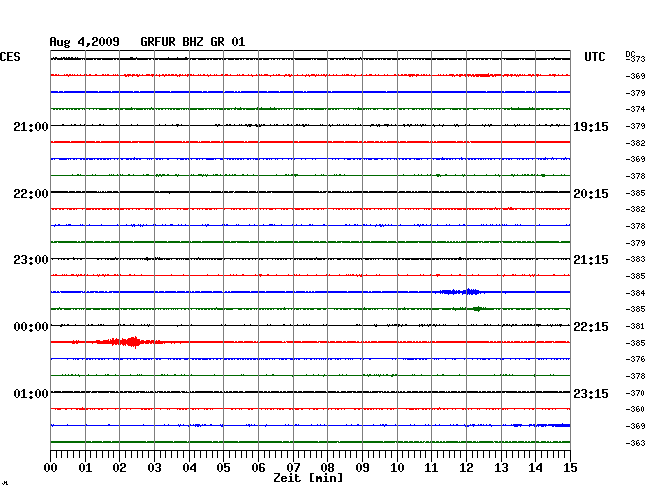This screenshot has height=494, width=650.
Task: Click the "UTC" column header
Action: 594,57
